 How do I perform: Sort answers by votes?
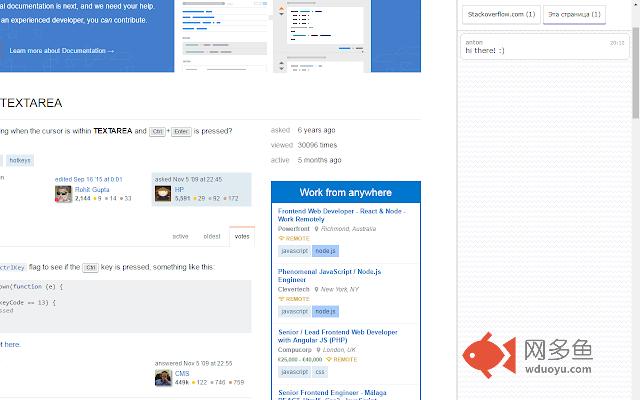242,237
